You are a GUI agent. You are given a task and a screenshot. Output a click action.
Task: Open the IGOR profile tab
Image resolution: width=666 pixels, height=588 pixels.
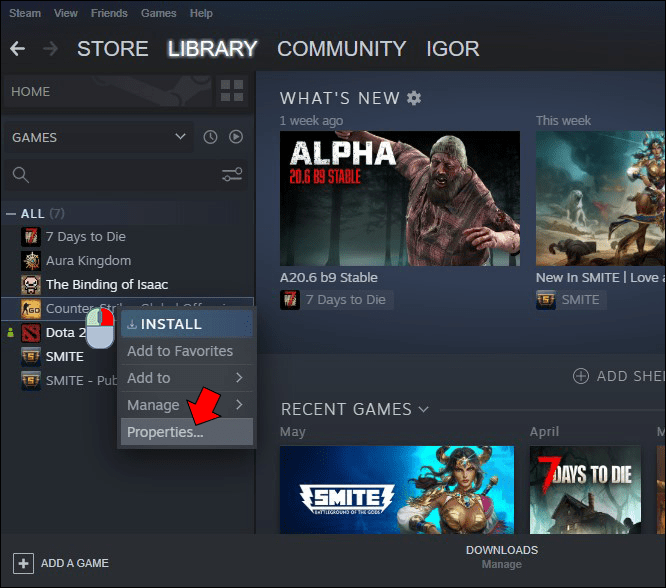click(x=453, y=48)
